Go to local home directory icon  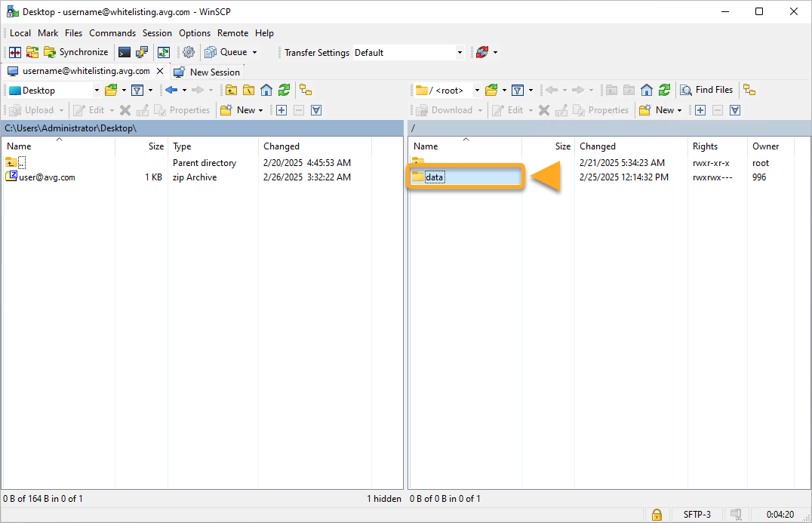266,90
